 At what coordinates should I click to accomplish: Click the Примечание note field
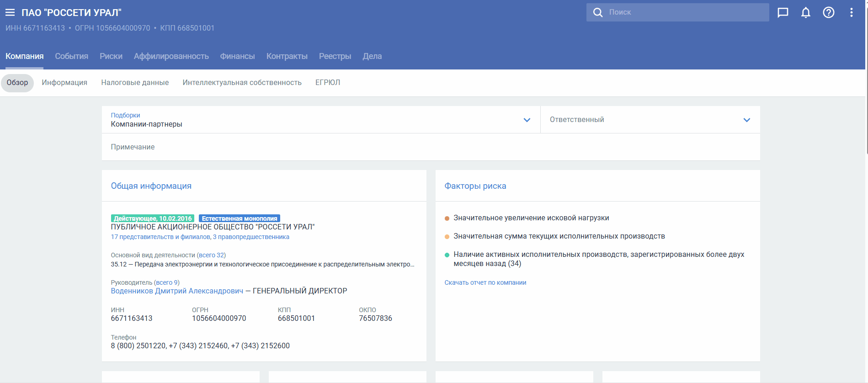click(x=430, y=147)
